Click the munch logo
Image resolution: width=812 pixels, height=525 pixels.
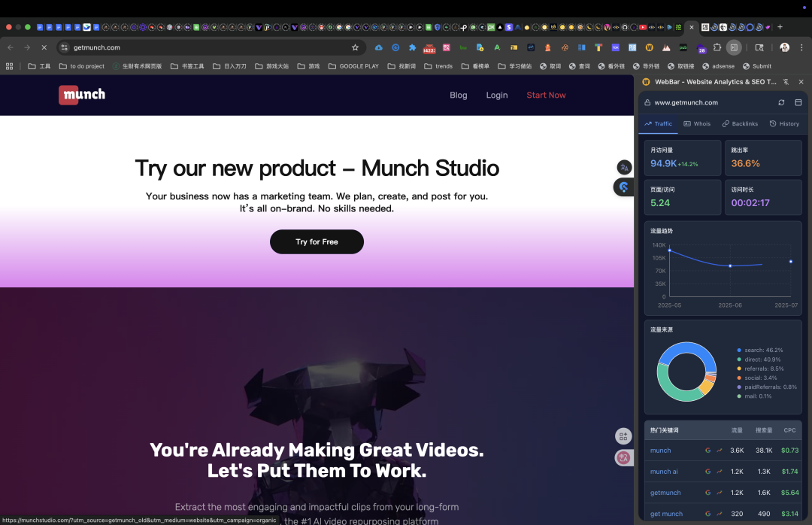click(82, 95)
